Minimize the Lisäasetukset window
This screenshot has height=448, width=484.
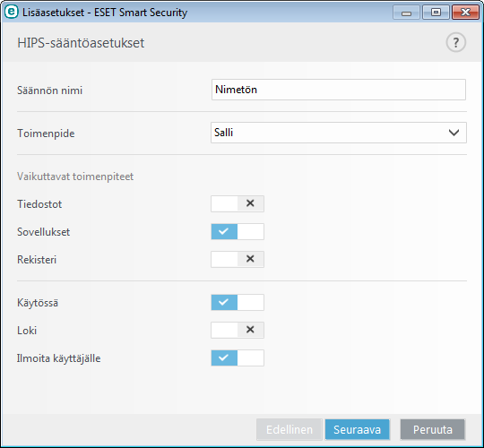click(406, 13)
